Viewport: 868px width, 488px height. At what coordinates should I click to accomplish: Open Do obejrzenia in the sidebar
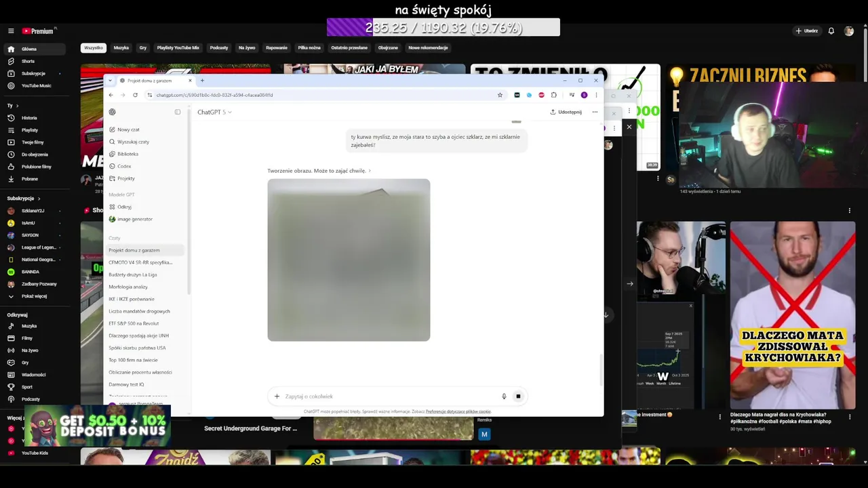pos(35,155)
